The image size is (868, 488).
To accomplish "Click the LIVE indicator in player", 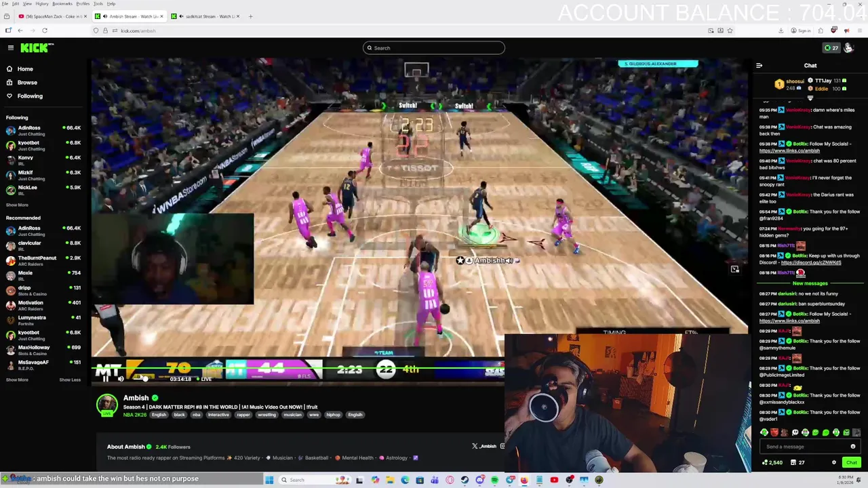I will 203,379.
